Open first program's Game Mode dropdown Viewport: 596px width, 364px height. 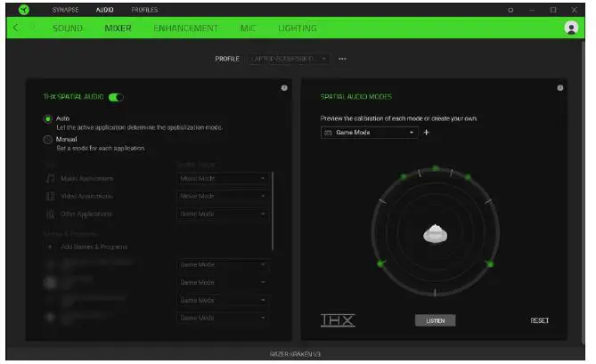223,264
